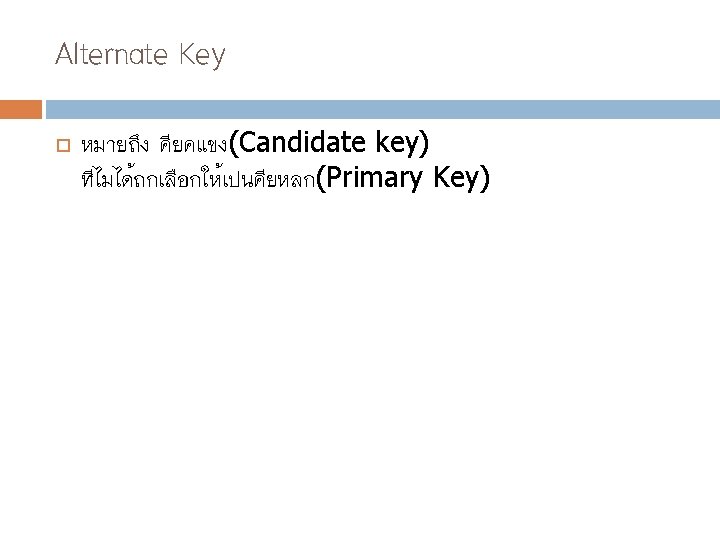Viewport: 720px width, 540px height.
Task: Click the Thai word "เลือก" on second line
Action: point(179,180)
